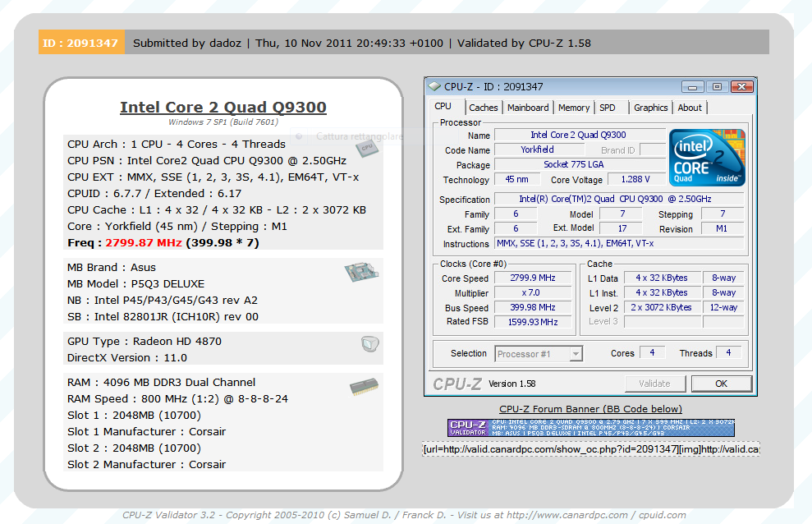Click the Technology field 45 nm
The height and width of the screenshot is (524, 812).
(x=516, y=179)
